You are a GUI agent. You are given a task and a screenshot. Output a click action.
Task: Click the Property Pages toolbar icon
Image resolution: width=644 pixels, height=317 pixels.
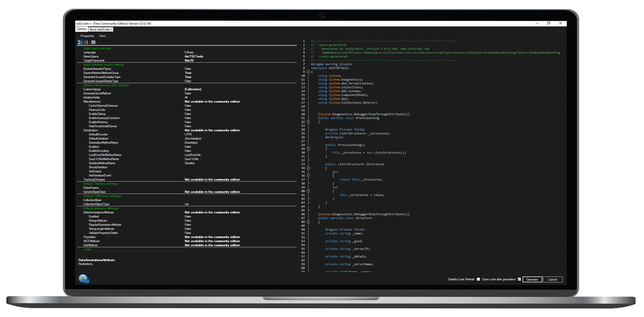[x=94, y=42]
